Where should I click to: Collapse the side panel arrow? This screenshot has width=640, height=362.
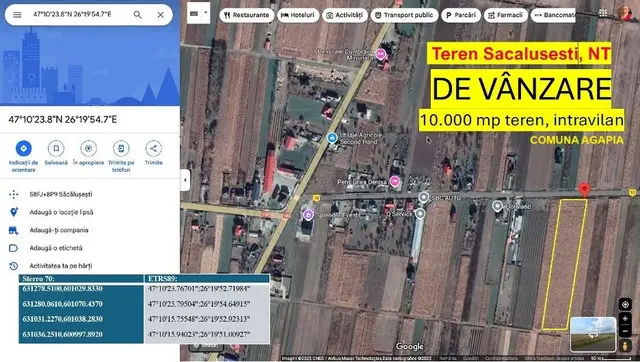tap(185, 180)
